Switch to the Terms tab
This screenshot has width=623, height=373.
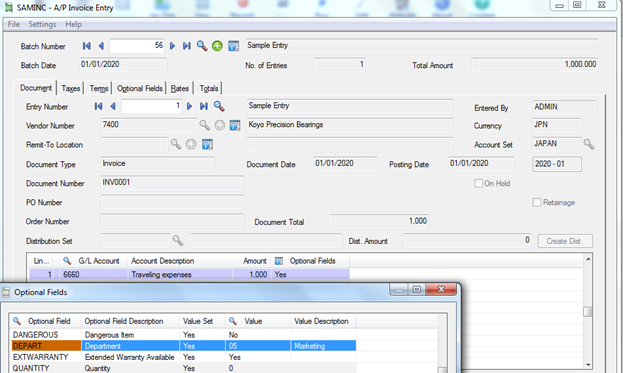[99, 88]
